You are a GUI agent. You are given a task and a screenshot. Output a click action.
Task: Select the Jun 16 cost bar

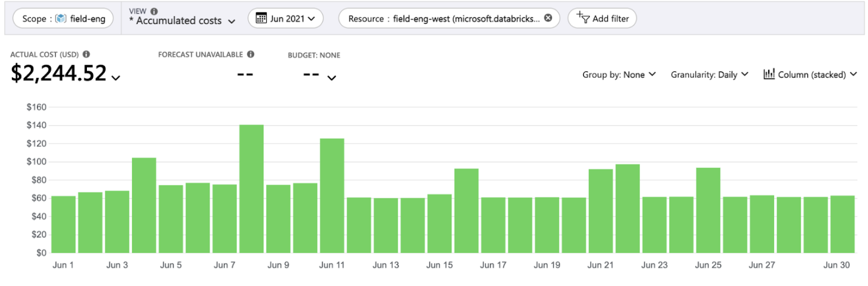[466, 210]
